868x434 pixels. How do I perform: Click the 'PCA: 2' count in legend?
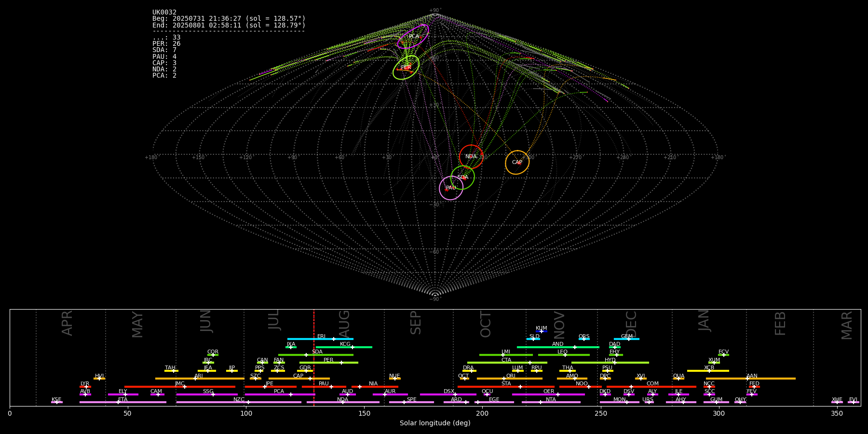click(164, 75)
